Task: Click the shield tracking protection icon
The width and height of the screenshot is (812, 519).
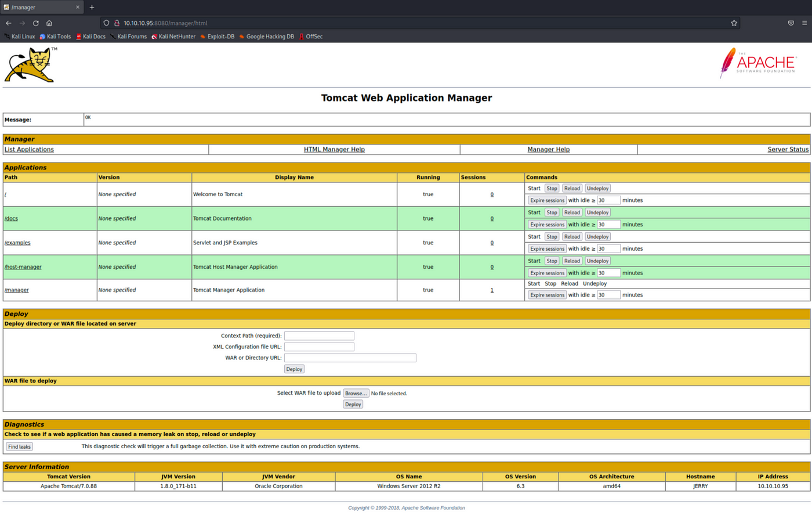Action: (x=106, y=23)
